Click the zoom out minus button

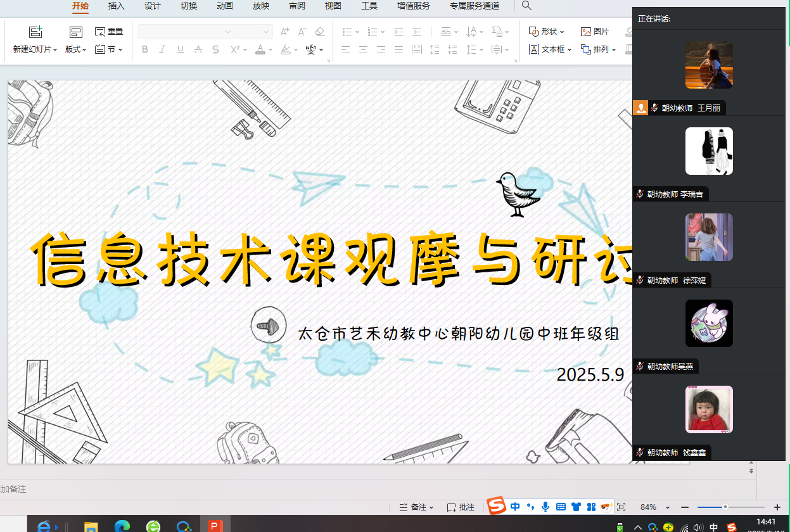(685, 507)
